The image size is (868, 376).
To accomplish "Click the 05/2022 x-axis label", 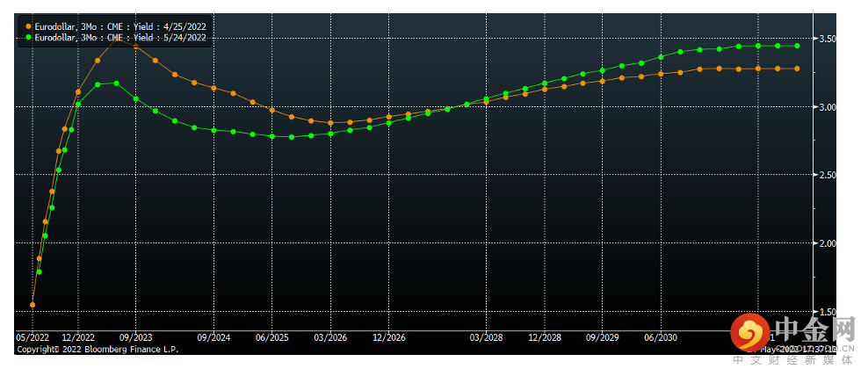I will click(33, 337).
